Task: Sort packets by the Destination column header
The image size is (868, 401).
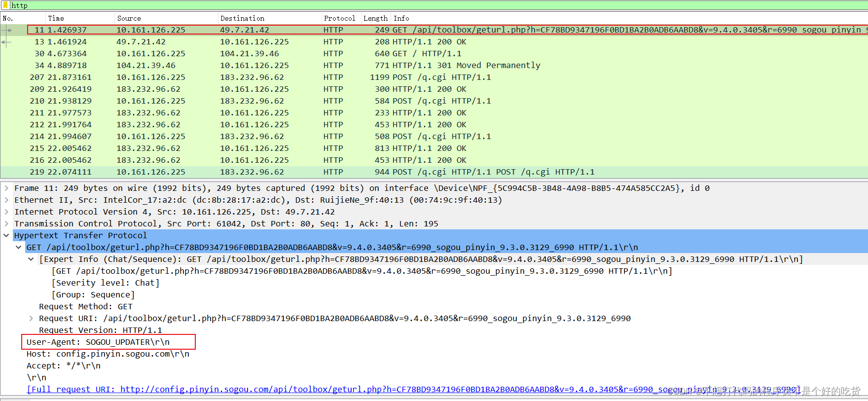Action: click(270, 18)
